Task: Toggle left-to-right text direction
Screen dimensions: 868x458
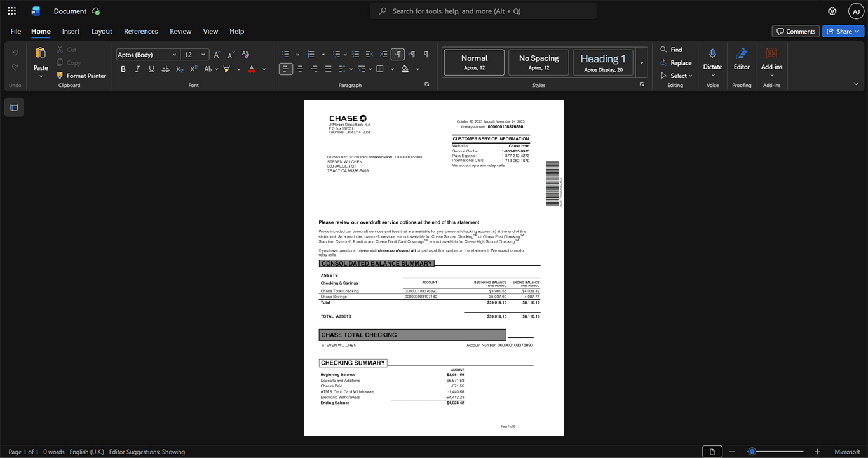Action: pyautogui.click(x=398, y=55)
